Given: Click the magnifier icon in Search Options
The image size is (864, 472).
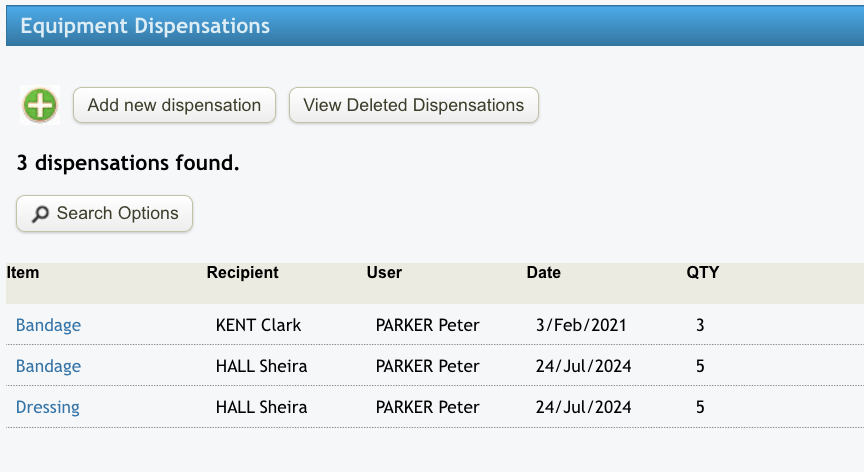Looking at the screenshot, I should pos(41,214).
